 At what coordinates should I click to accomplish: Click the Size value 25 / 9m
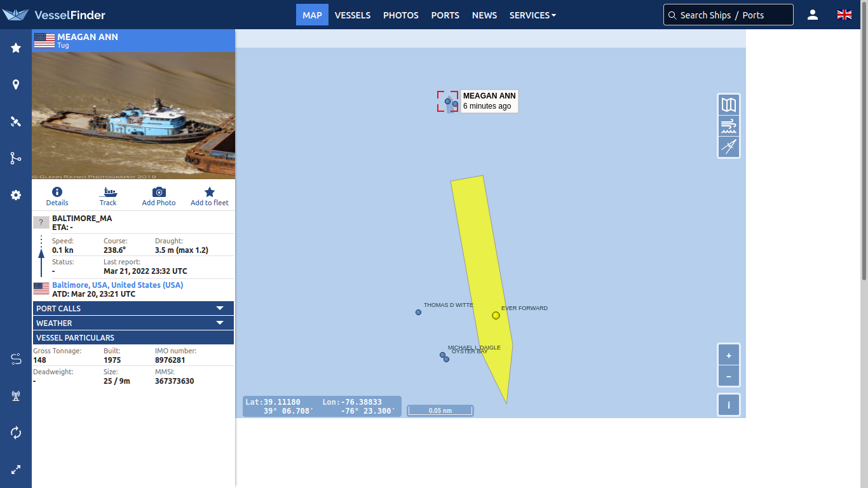click(117, 381)
